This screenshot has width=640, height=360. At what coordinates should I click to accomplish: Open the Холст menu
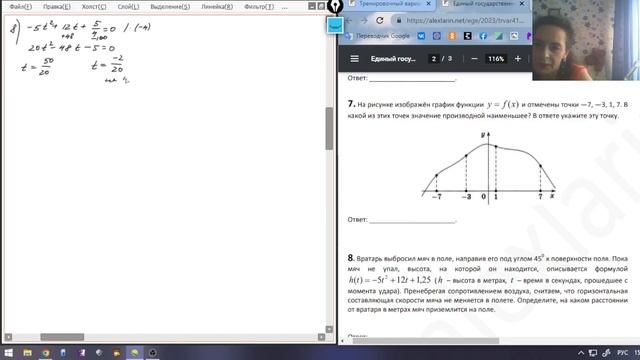pyautogui.click(x=93, y=7)
